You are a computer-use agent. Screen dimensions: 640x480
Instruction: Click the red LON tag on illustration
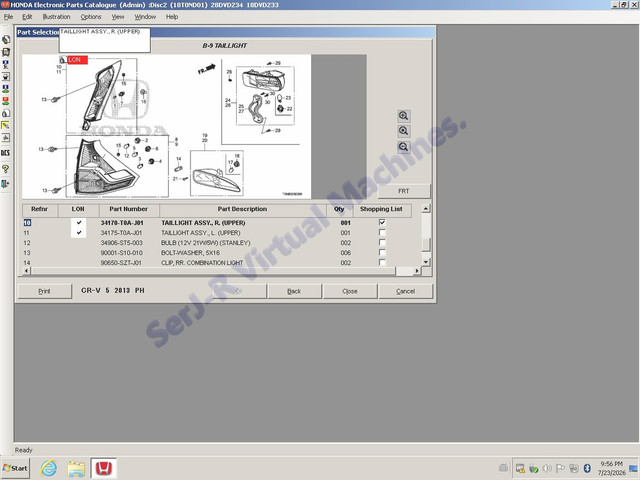77,60
